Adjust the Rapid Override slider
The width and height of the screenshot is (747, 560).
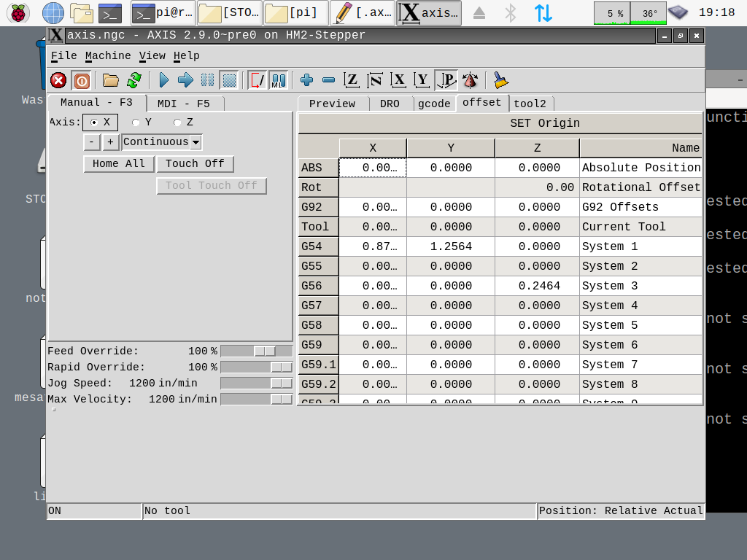pyautogui.click(x=256, y=367)
